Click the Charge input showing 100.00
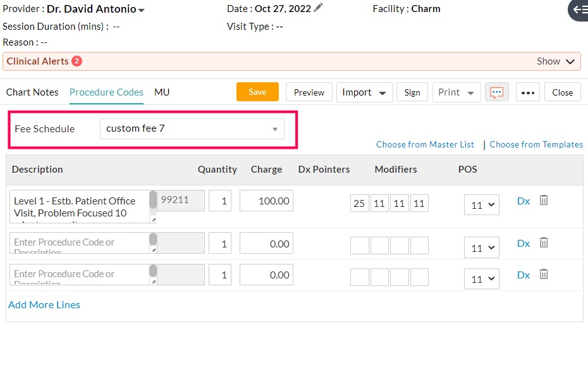This screenshot has height=374, width=588. tap(266, 200)
